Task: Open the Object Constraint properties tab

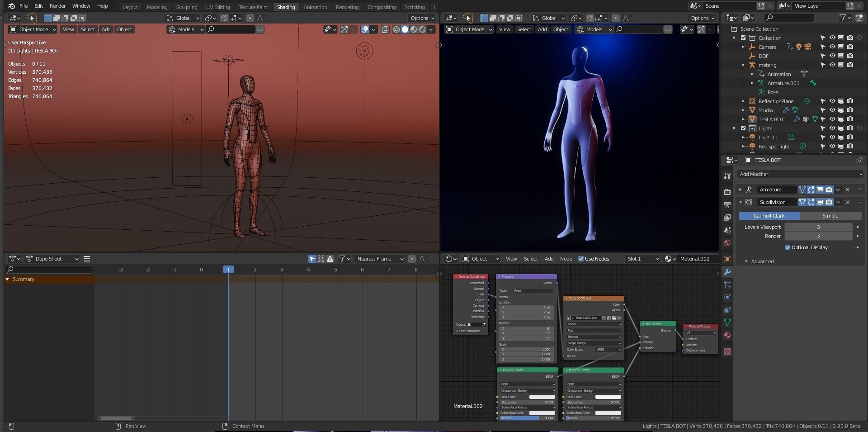Action: point(727,310)
